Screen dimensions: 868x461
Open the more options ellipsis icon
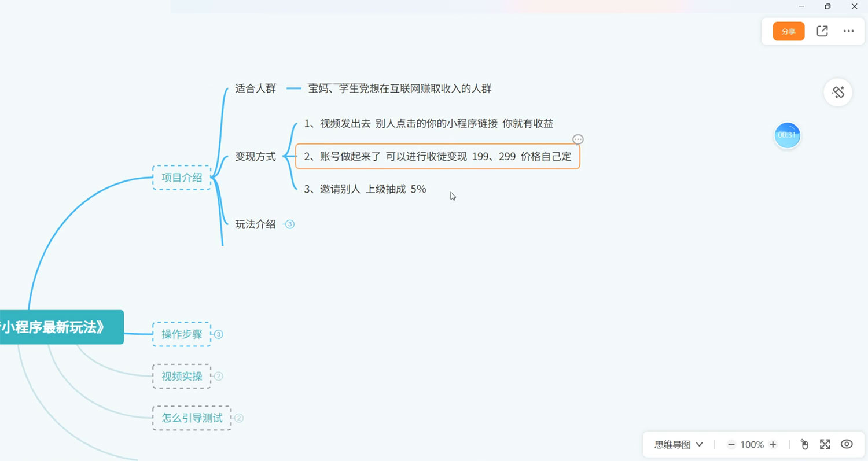848,31
